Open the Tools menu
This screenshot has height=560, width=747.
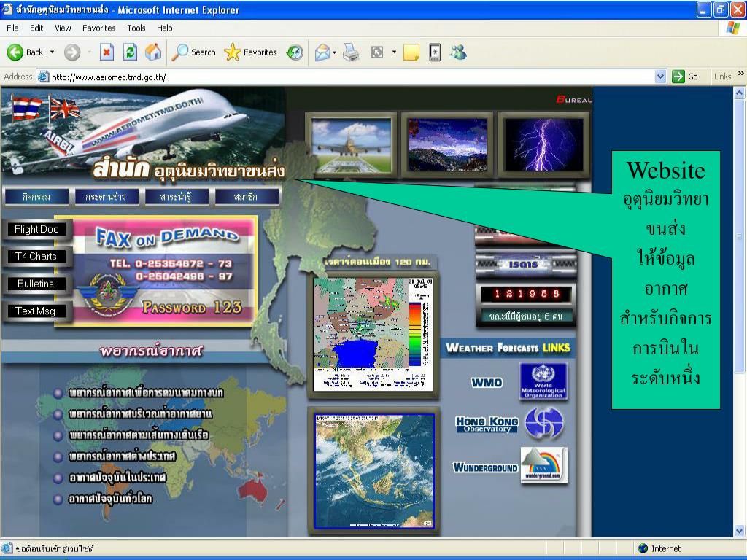coord(136,28)
